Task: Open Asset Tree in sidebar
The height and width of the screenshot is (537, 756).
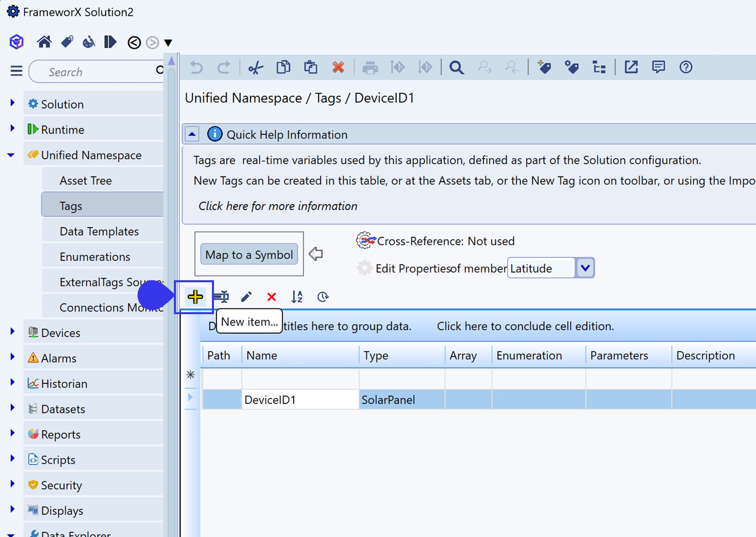Action: (x=102, y=180)
